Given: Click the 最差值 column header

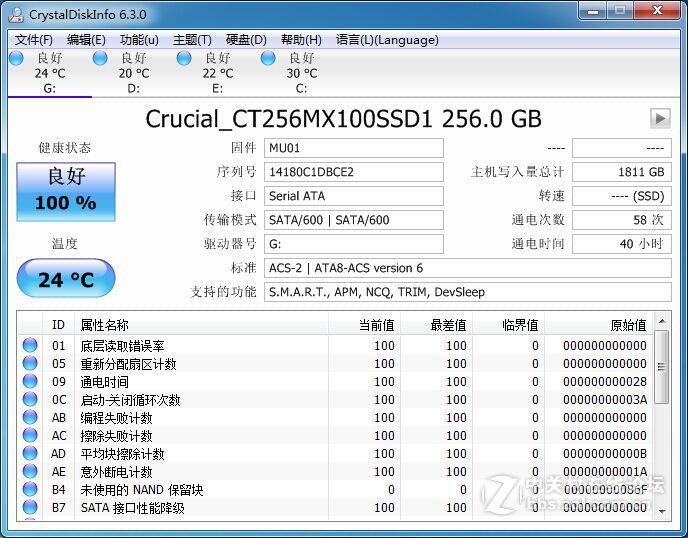Looking at the screenshot, I should click(x=436, y=325).
